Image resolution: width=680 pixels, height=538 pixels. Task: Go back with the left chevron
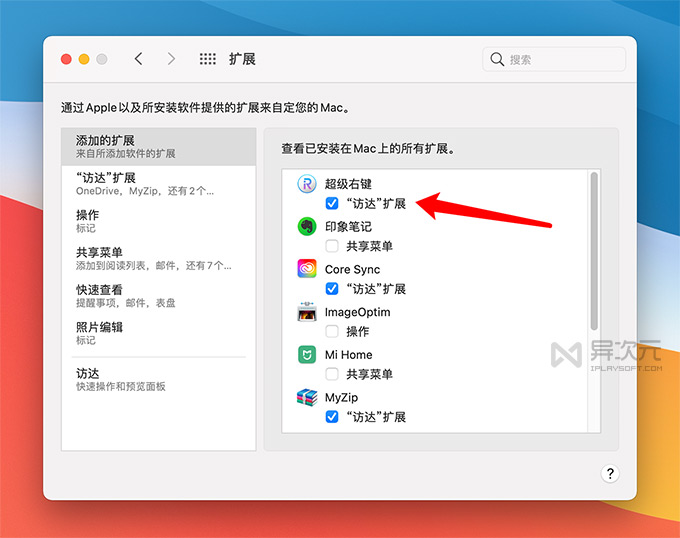pos(138,59)
